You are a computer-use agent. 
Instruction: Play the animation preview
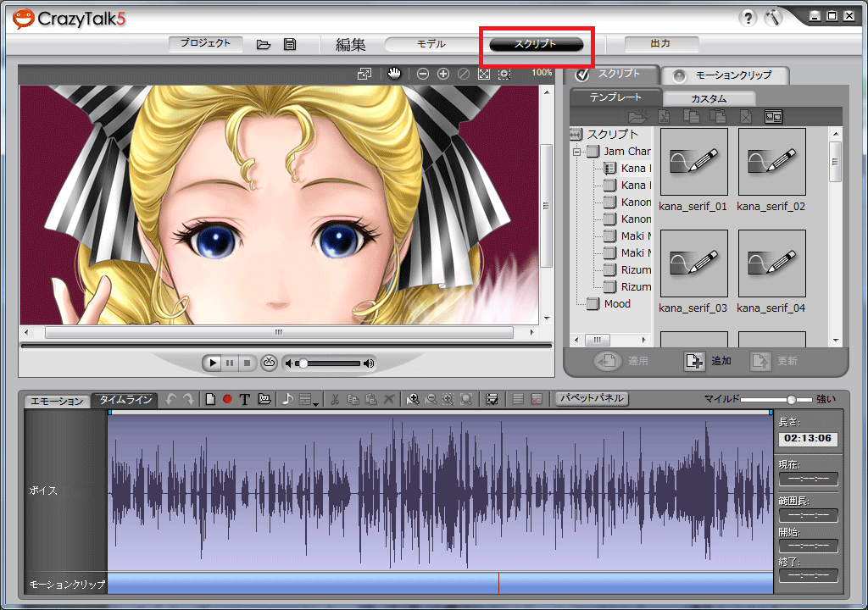coord(211,363)
